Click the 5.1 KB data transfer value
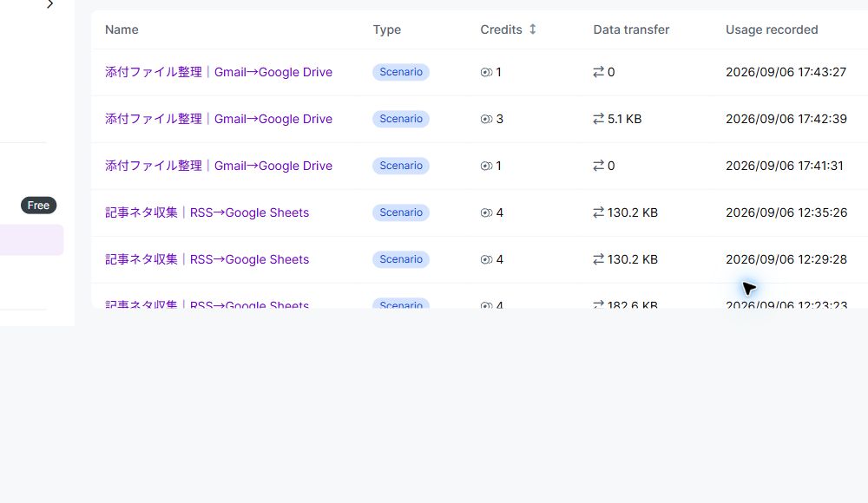868x503 pixels. [x=624, y=119]
